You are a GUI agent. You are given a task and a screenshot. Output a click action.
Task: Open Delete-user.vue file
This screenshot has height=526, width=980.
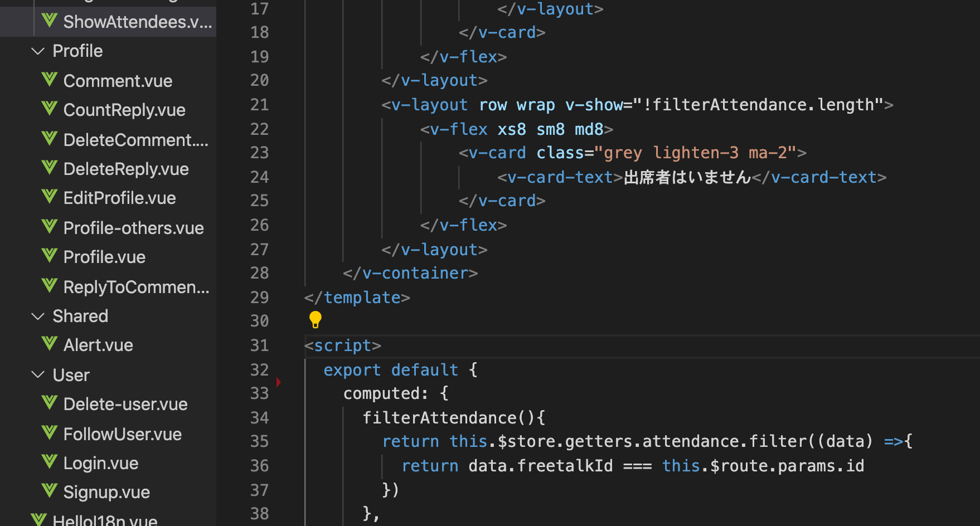pos(125,403)
